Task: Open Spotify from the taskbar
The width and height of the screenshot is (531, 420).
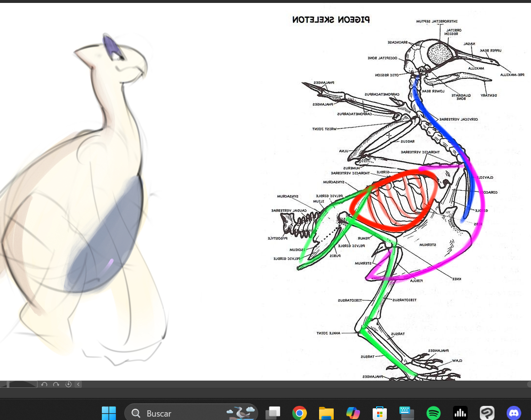Action: [433, 413]
